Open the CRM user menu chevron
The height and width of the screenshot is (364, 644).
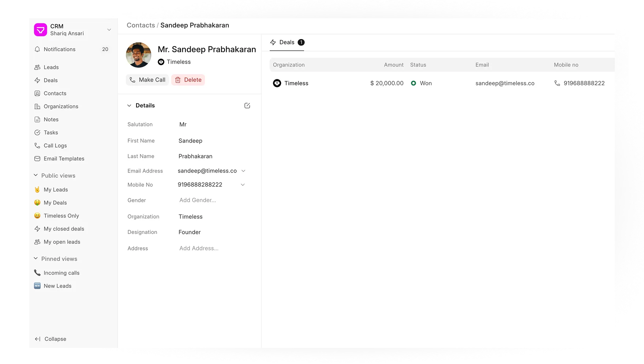click(109, 30)
